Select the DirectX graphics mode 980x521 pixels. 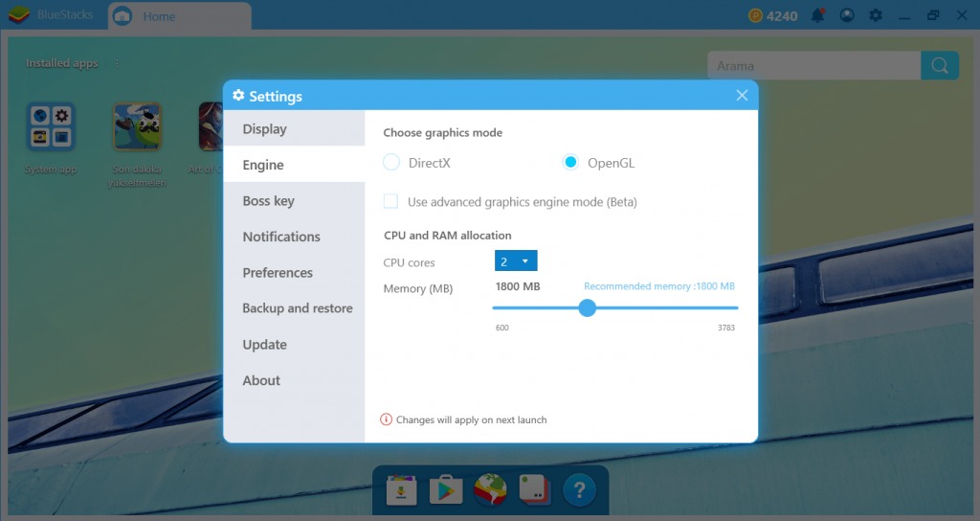tap(391, 163)
